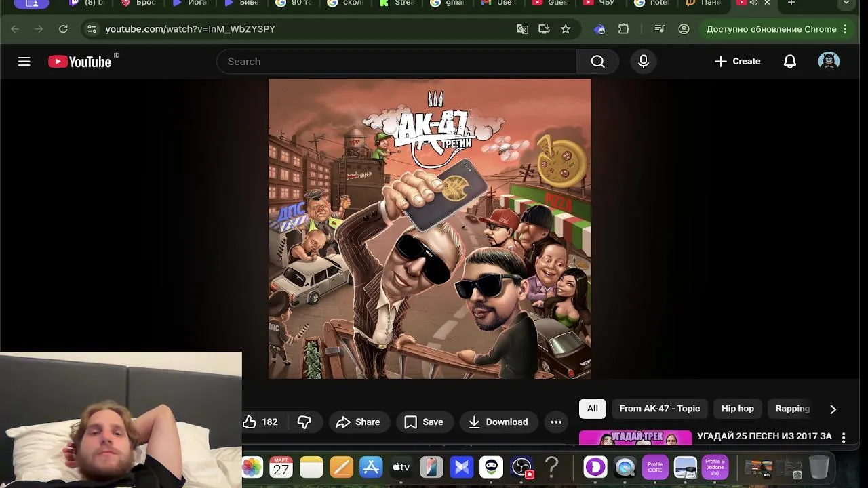The image size is (868, 488).
Task: Open YouTube notifications bell
Action: pos(790,62)
